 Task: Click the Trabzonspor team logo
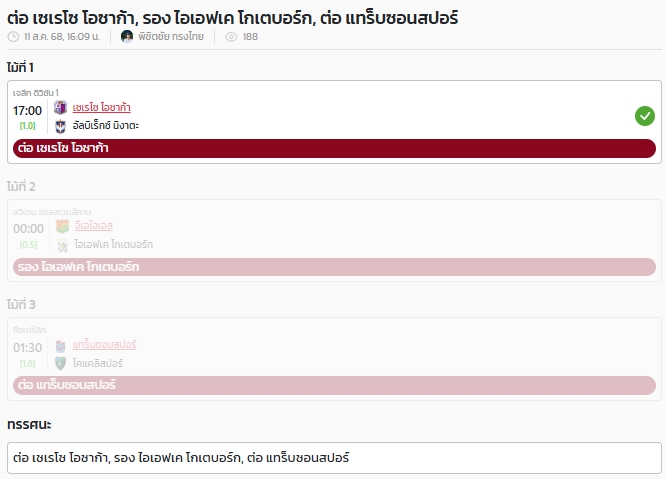coord(61,346)
